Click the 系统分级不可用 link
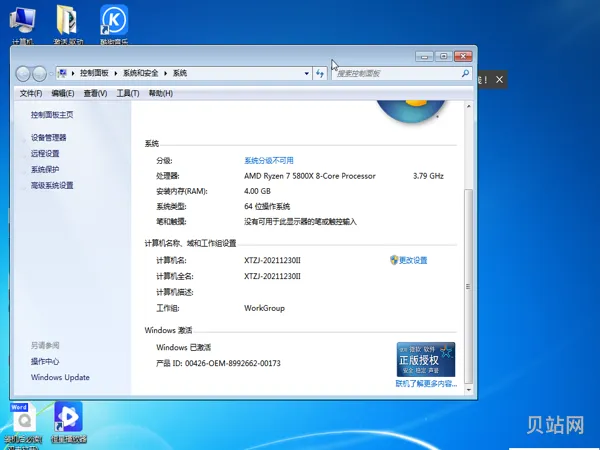Screen dimensions: 600x450 tap(269, 161)
